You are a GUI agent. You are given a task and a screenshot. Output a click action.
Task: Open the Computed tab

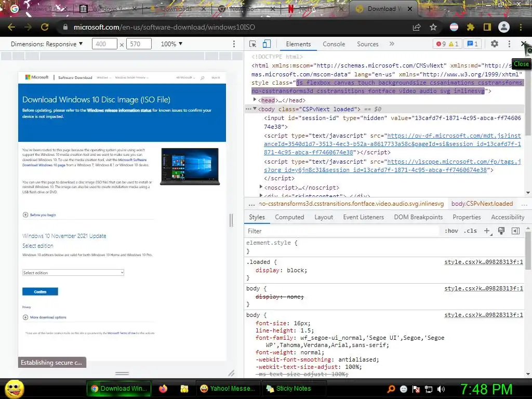(289, 217)
